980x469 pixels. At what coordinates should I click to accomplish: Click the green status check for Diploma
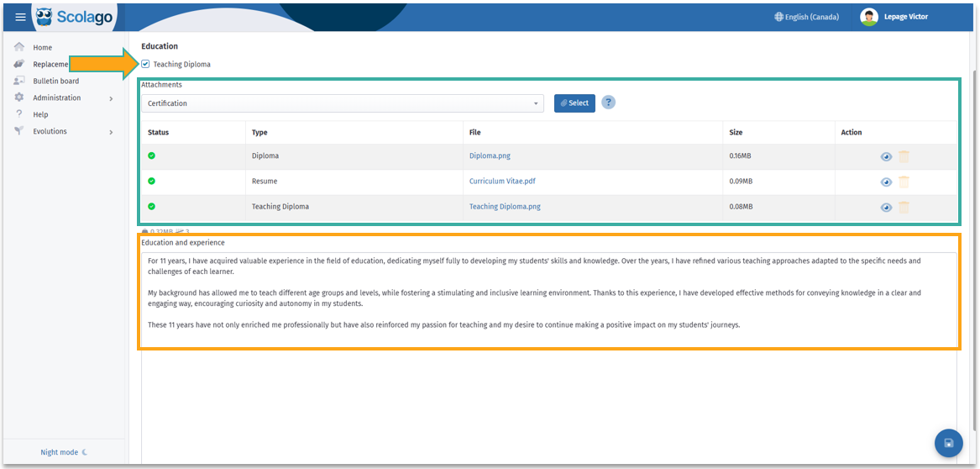pyautogui.click(x=152, y=155)
